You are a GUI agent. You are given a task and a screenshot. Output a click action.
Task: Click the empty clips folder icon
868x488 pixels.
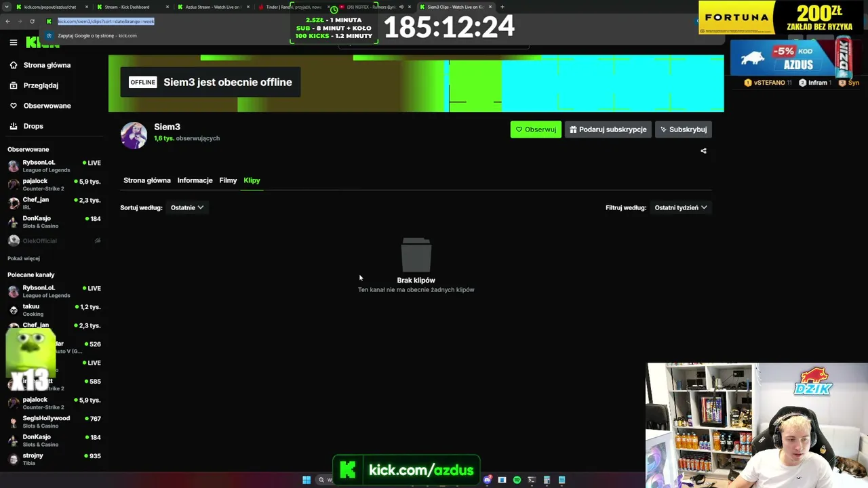pos(416,254)
